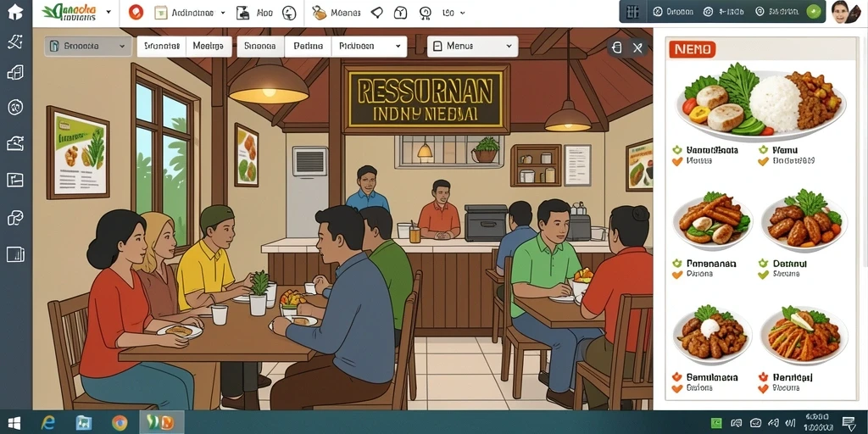The image size is (868, 434).
Task: Click the Aoo toolbar item
Action: tap(264, 13)
